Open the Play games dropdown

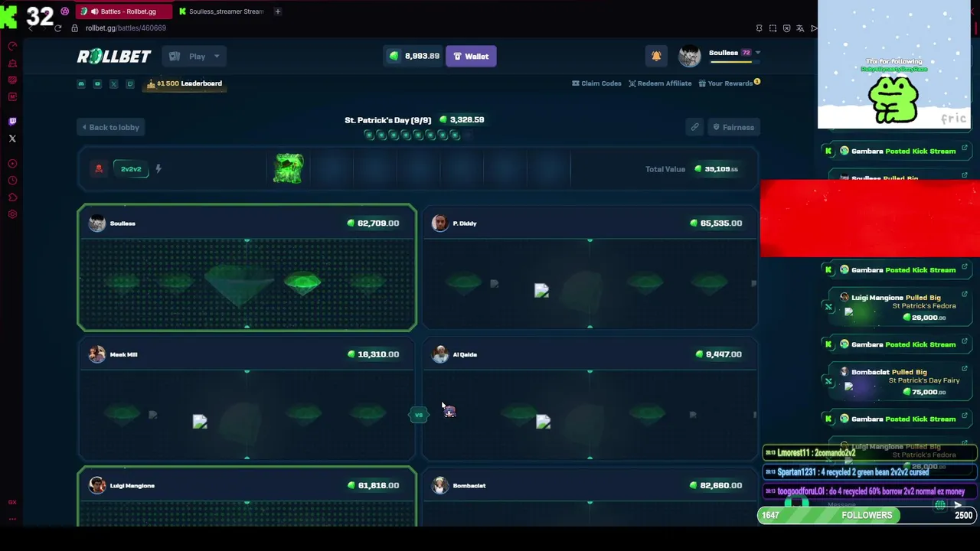click(194, 56)
